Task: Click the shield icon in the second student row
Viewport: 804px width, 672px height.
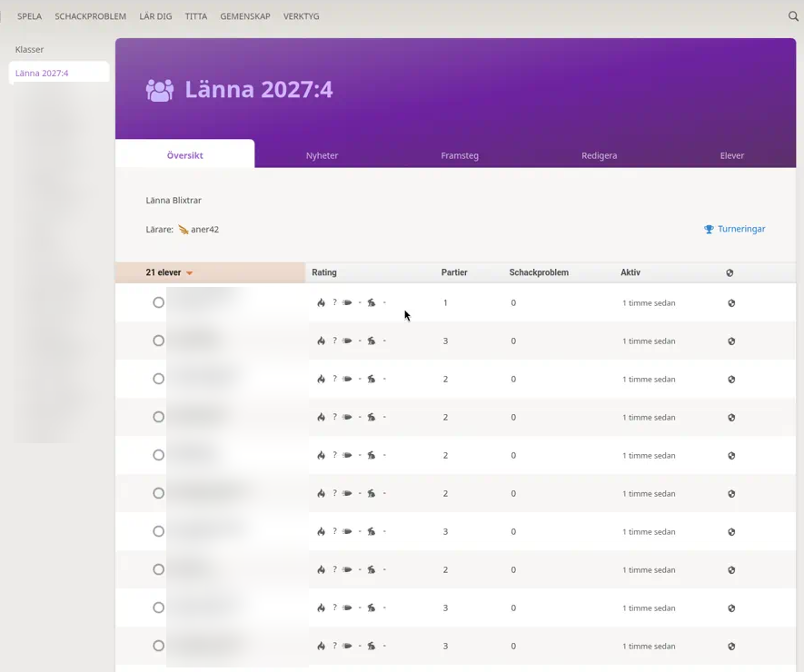Action: click(x=731, y=341)
